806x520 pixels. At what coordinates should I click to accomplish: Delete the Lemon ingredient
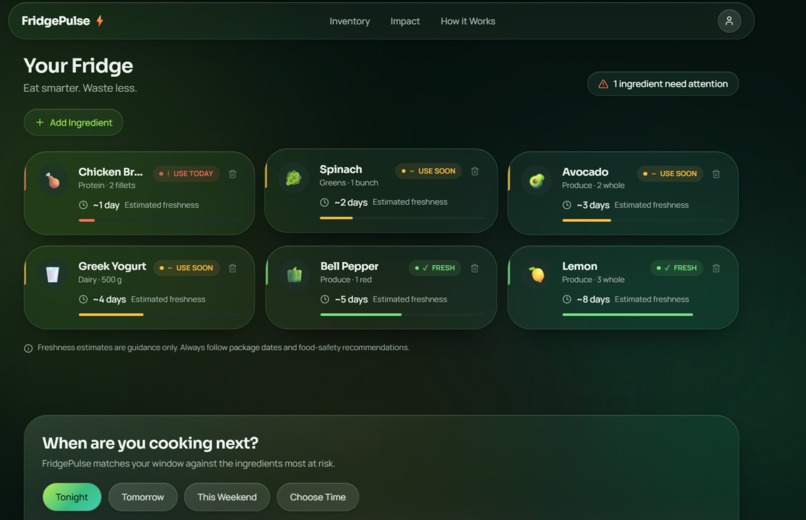click(x=716, y=268)
